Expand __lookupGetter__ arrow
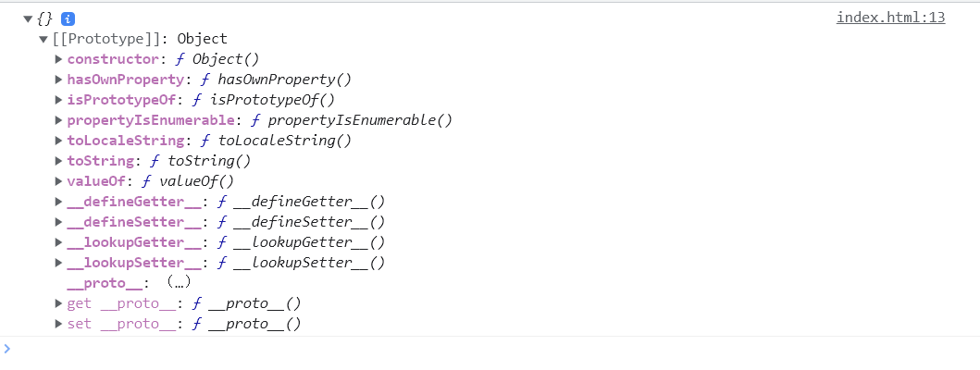This screenshot has width=980, height=370. pos(58,241)
